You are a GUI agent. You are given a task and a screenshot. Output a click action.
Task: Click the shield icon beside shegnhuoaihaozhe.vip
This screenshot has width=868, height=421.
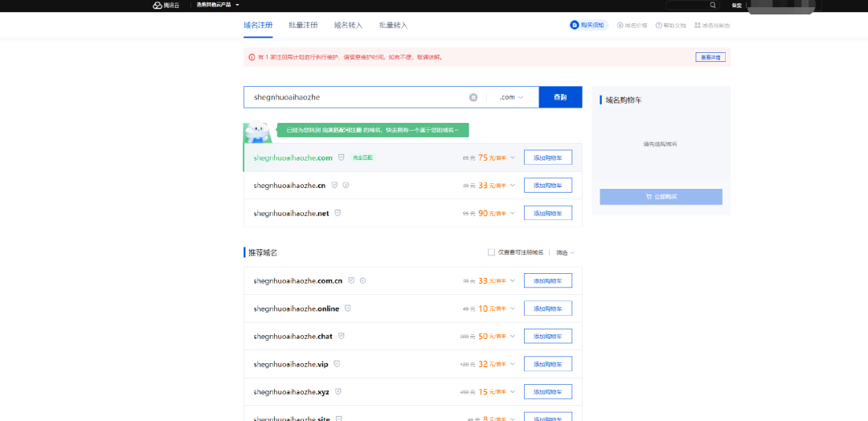click(x=337, y=364)
